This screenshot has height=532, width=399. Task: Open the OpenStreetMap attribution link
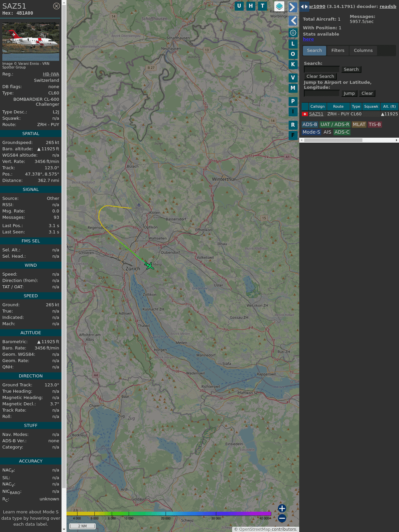255,529
